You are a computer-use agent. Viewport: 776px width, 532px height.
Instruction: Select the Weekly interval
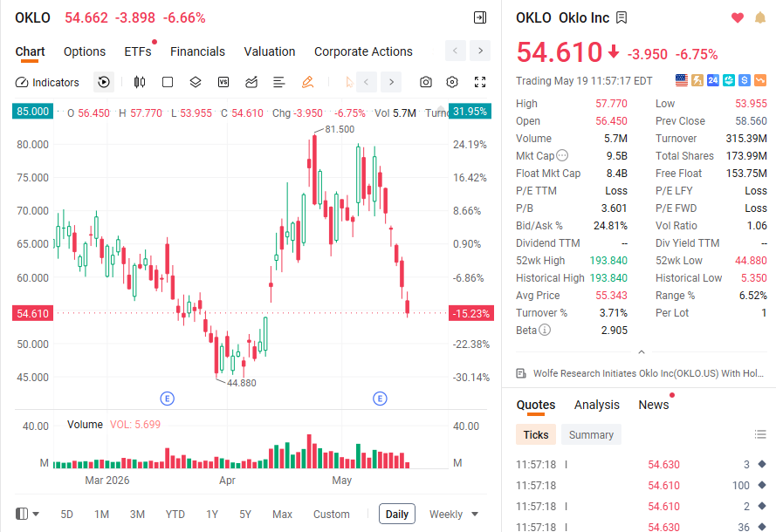pyautogui.click(x=446, y=515)
